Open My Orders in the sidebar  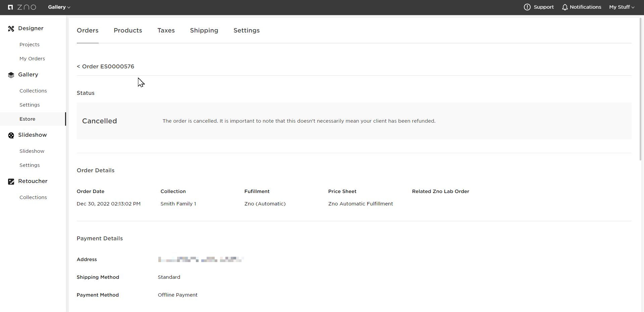32,59
